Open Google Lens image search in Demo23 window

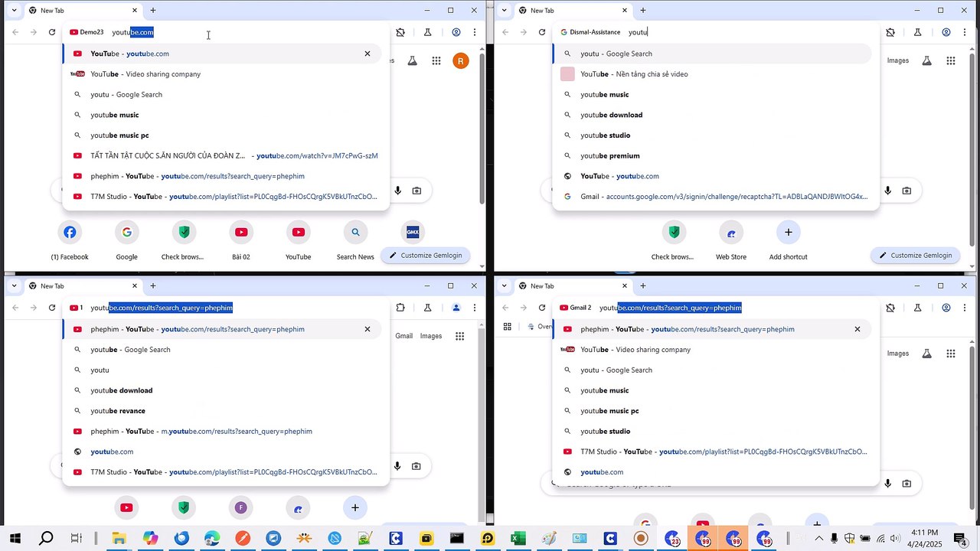(x=416, y=191)
